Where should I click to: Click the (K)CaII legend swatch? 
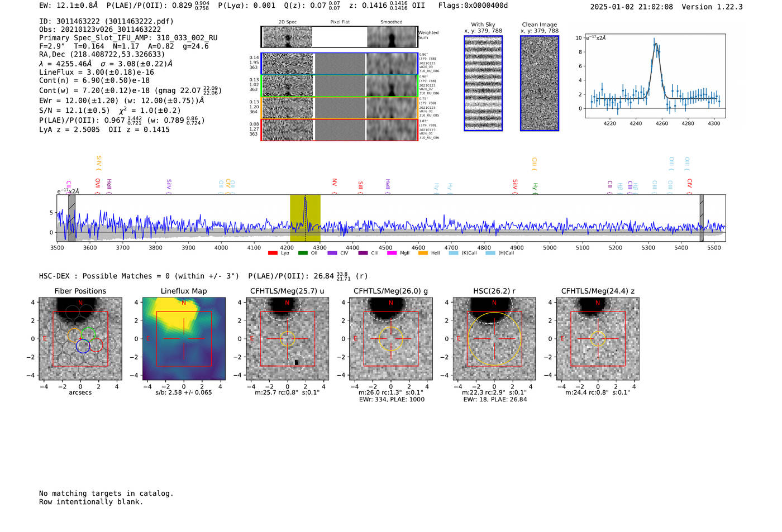coord(454,253)
